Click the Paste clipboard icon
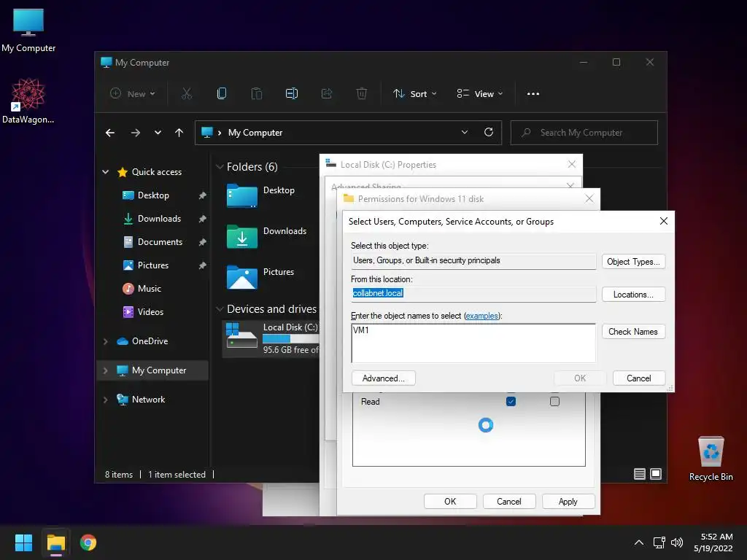The height and width of the screenshot is (560, 747). click(x=257, y=94)
